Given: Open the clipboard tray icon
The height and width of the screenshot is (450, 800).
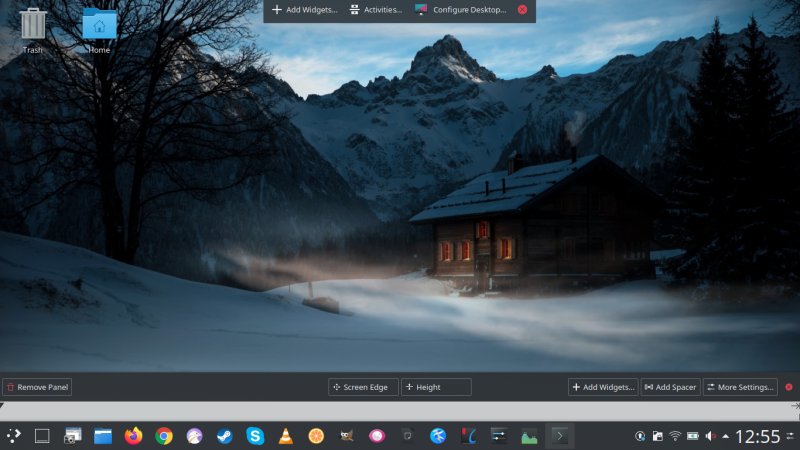Looking at the screenshot, I should (658, 436).
